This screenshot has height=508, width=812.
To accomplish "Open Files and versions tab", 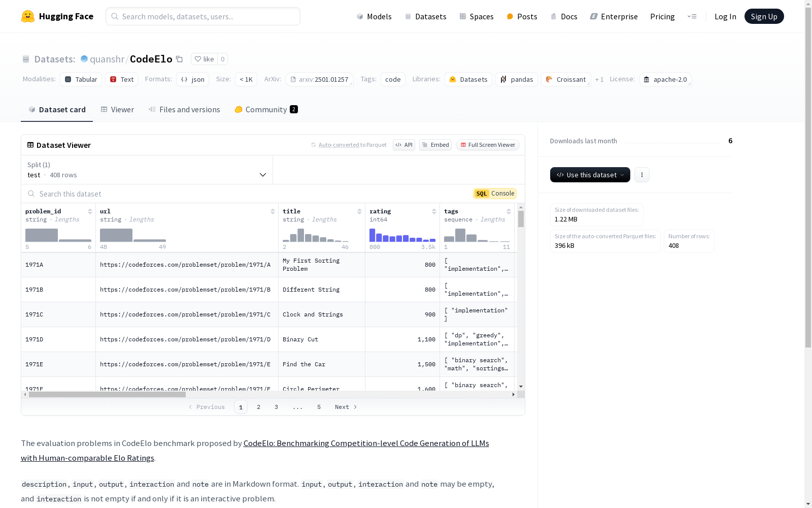I will [x=184, y=110].
